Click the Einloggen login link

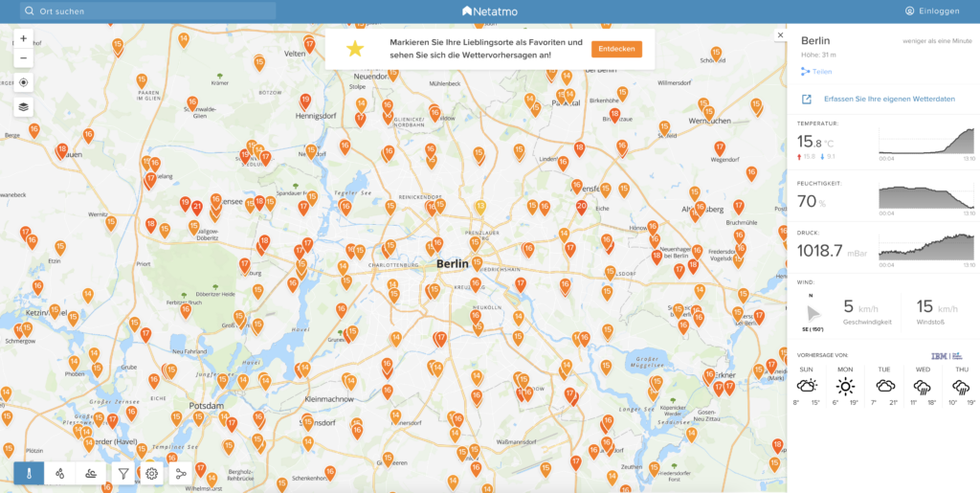point(932,11)
